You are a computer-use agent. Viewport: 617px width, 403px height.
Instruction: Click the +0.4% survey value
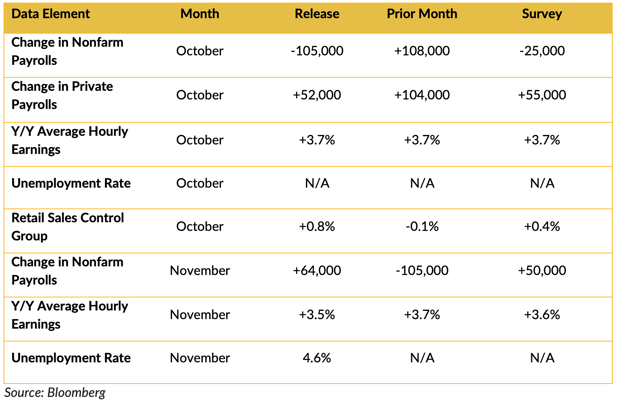(x=542, y=226)
